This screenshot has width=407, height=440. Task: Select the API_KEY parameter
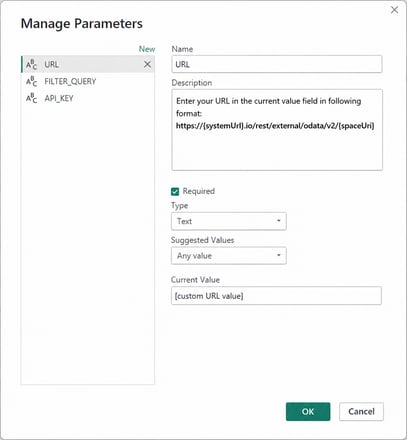[x=88, y=98]
